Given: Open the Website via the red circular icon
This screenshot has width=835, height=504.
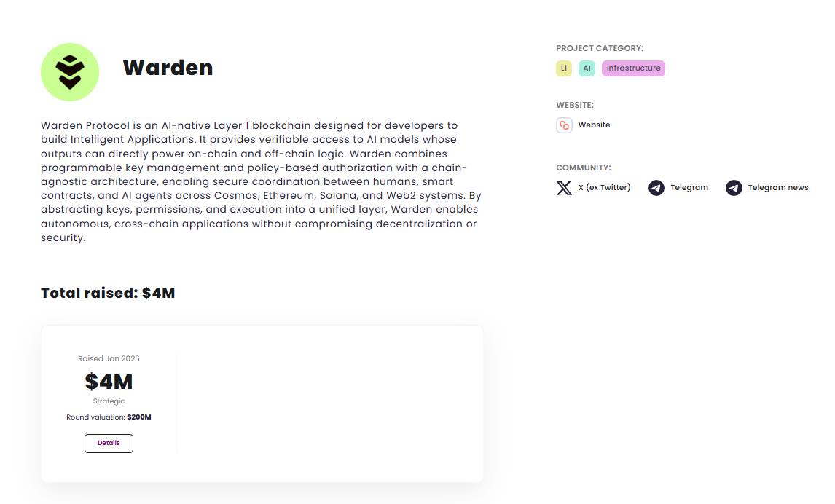Looking at the screenshot, I should (563, 125).
